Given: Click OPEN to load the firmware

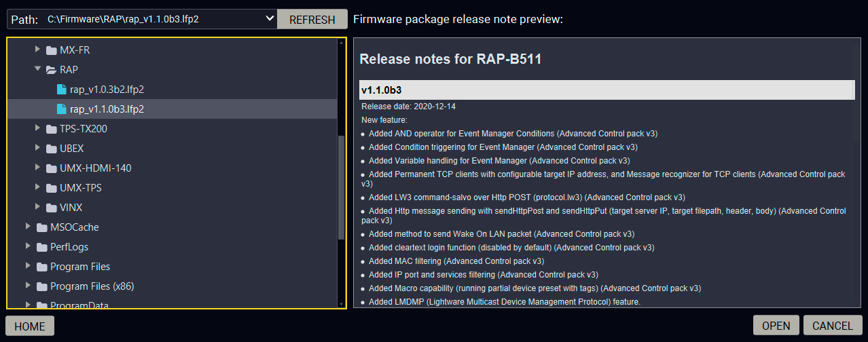Looking at the screenshot, I should click(776, 326).
